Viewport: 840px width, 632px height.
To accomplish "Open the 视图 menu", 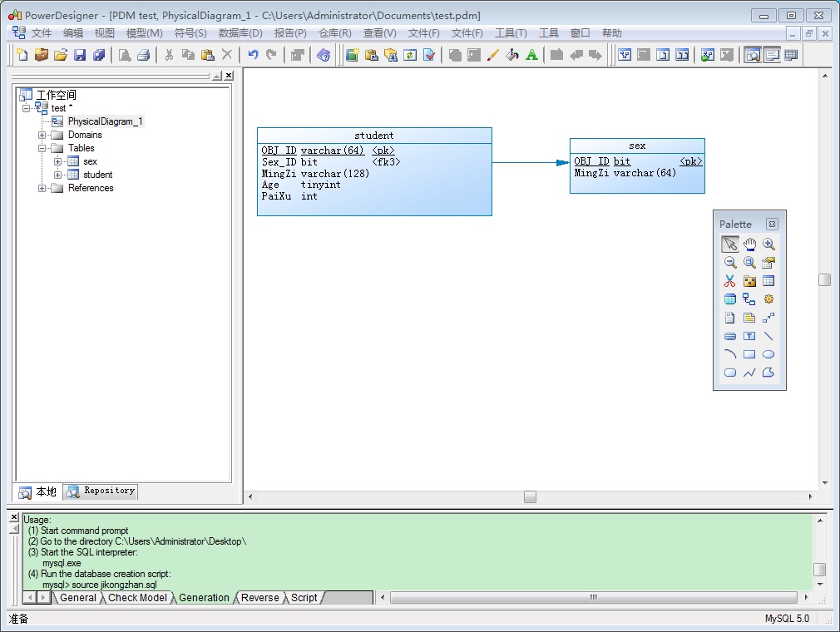I will pyautogui.click(x=105, y=33).
